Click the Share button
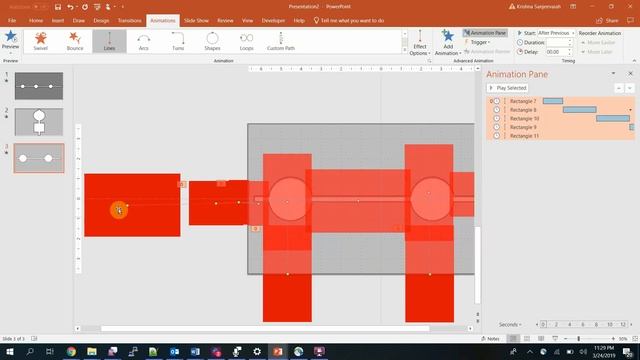 [x=608, y=20]
